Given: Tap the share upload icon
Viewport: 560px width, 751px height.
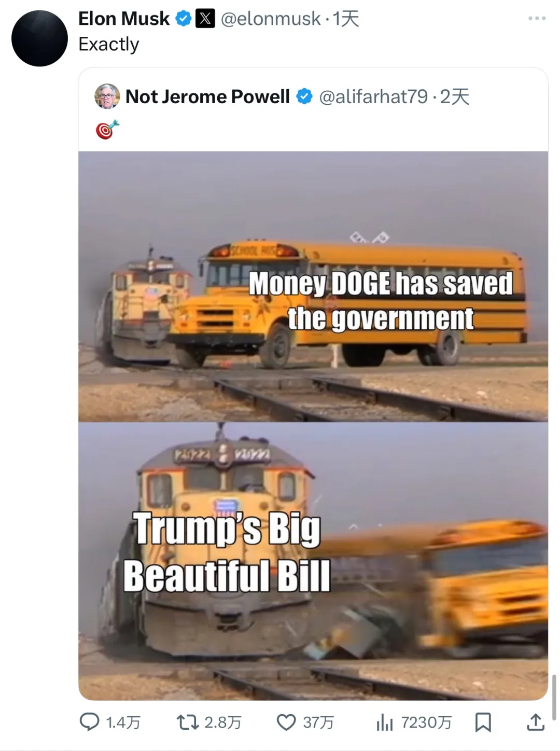Looking at the screenshot, I should coord(536,721).
